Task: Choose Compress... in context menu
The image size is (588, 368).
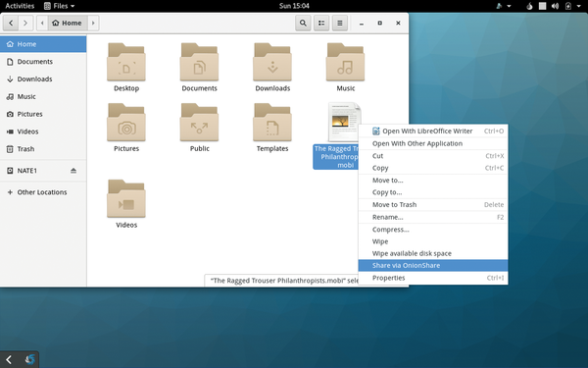Action: click(433, 230)
